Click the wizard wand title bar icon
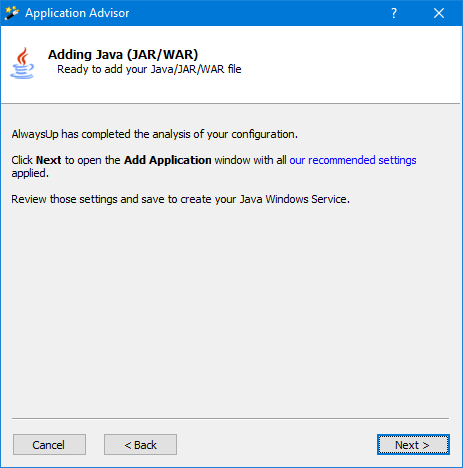 pos(12,13)
